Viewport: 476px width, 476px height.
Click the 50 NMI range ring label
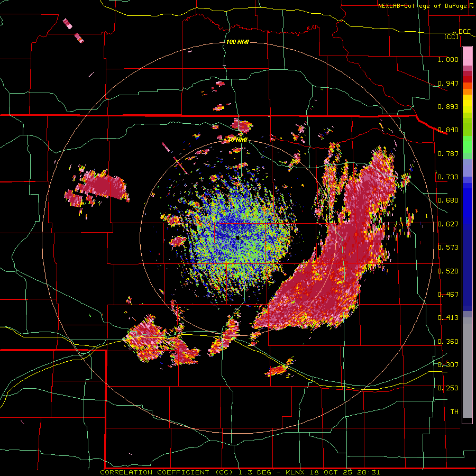click(x=237, y=140)
